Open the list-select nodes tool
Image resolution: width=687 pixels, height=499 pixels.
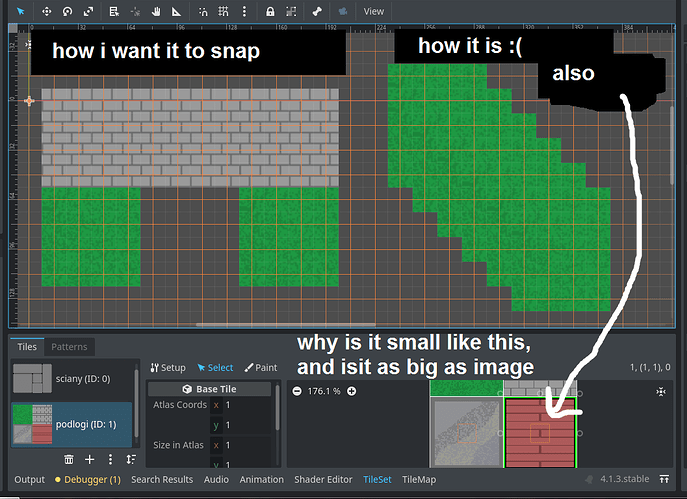(x=114, y=11)
